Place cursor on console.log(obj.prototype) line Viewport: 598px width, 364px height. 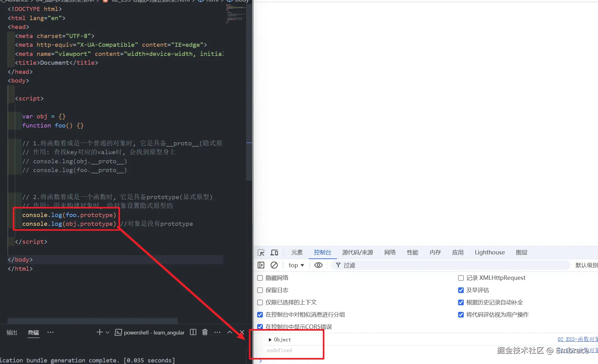coord(69,224)
